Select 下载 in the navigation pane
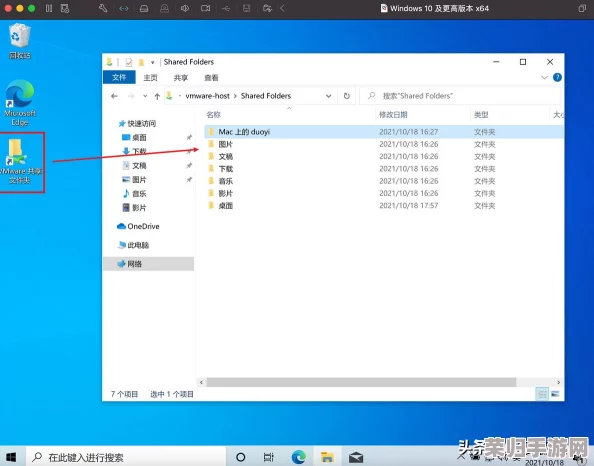 coord(134,152)
